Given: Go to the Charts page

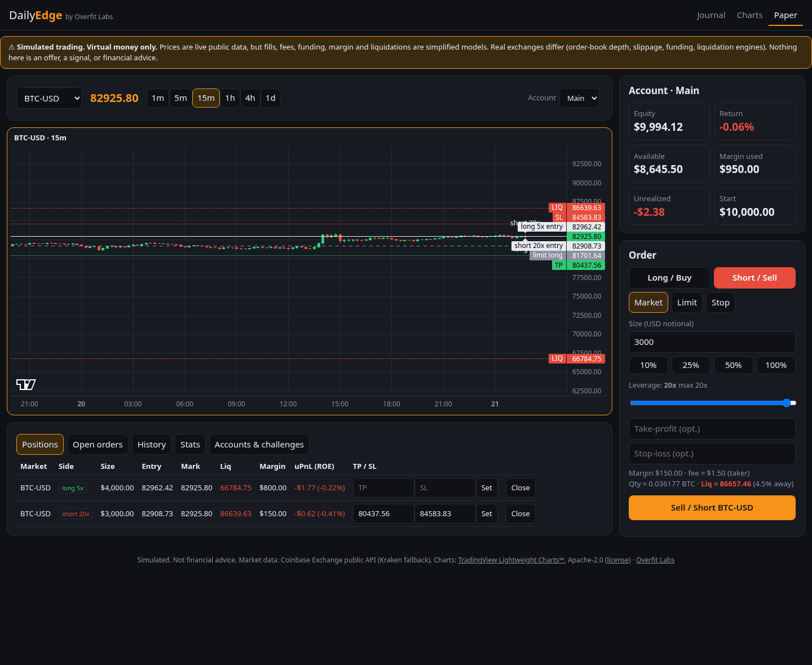Looking at the screenshot, I should coord(749,15).
